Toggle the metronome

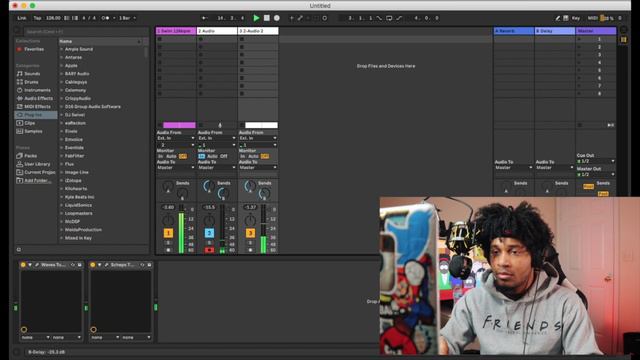pos(105,18)
